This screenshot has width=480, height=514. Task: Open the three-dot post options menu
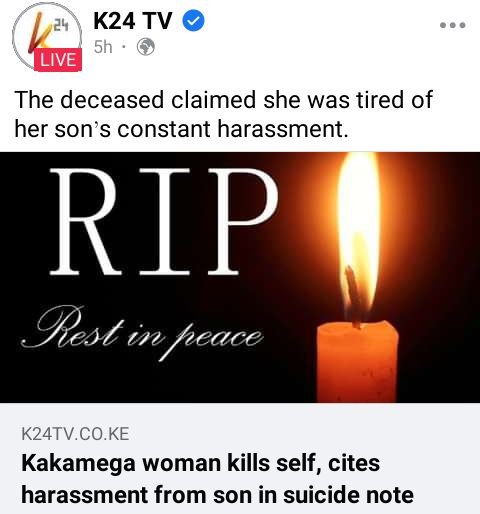[x=452, y=25]
